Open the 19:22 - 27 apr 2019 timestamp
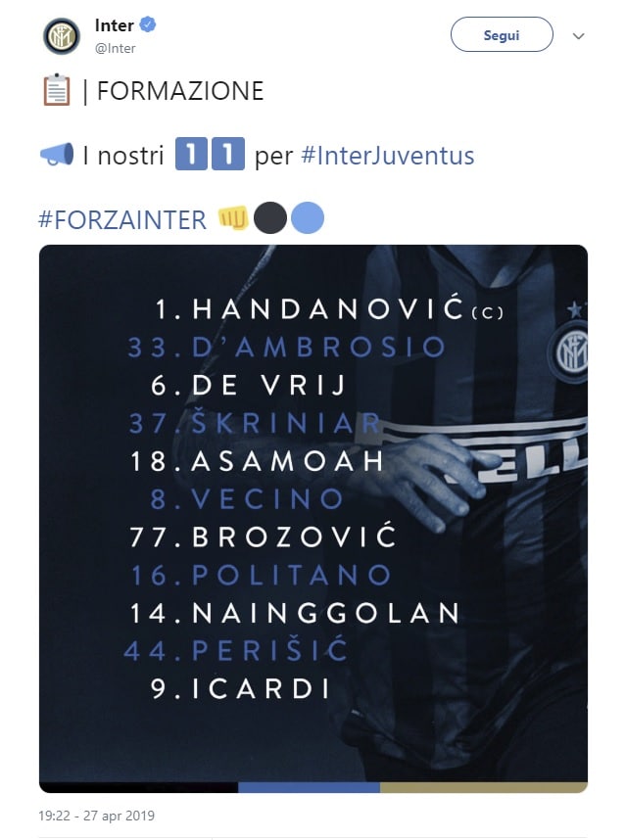This screenshot has width=625, height=840. click(x=97, y=816)
